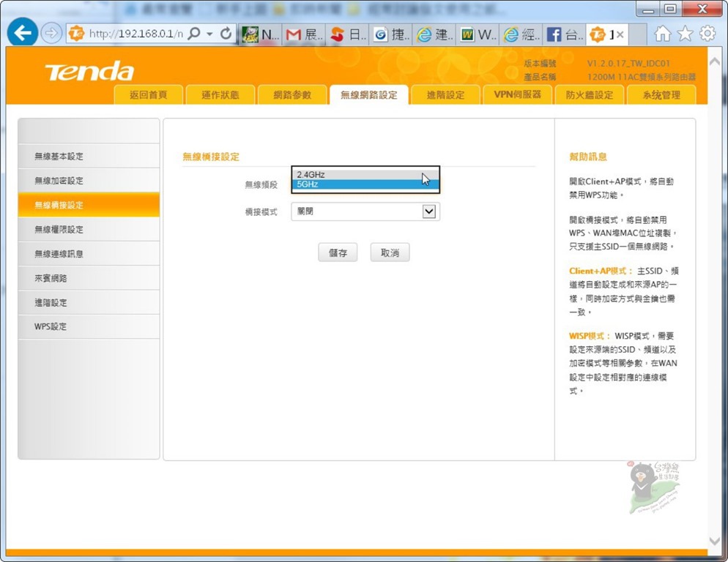
Task: Select 無線加密設定 in the sidebar
Action: click(89, 181)
